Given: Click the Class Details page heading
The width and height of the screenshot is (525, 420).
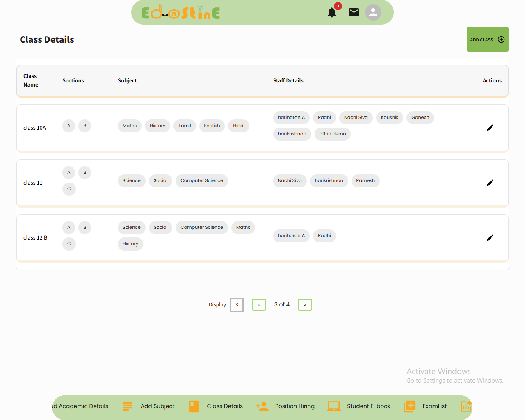Looking at the screenshot, I should click(47, 39).
